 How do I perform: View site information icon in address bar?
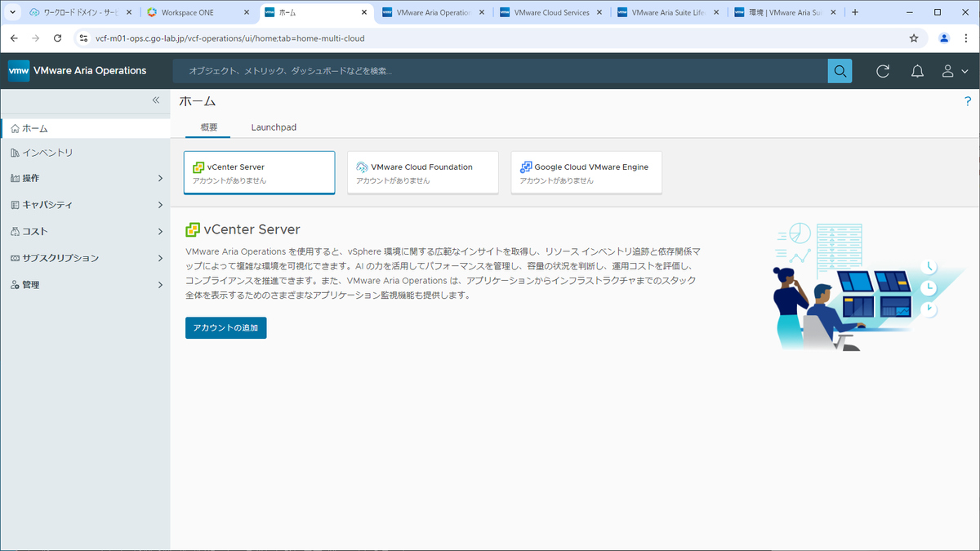(x=82, y=38)
